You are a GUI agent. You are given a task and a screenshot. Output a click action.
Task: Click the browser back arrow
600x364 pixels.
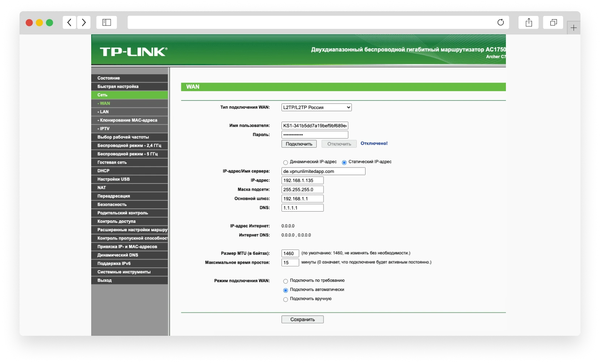point(69,22)
